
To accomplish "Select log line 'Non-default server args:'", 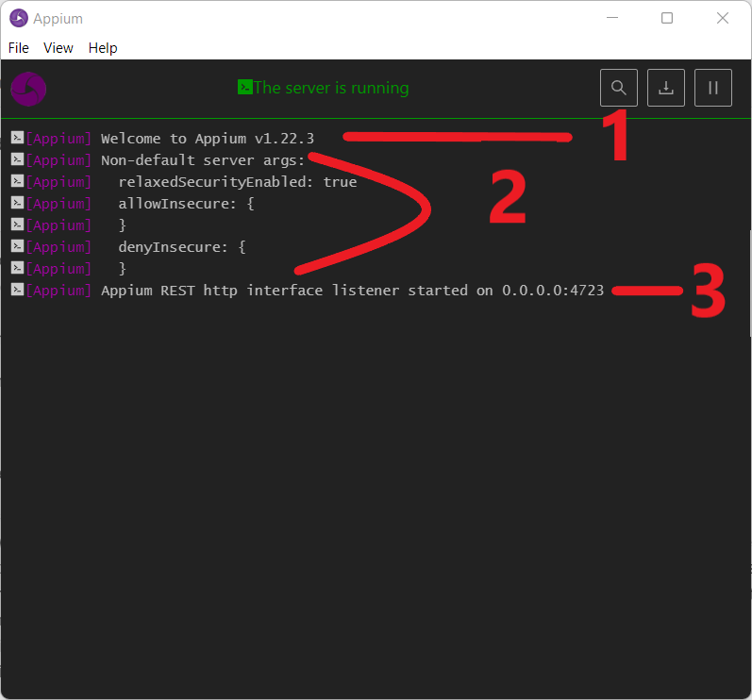I will coord(202,160).
